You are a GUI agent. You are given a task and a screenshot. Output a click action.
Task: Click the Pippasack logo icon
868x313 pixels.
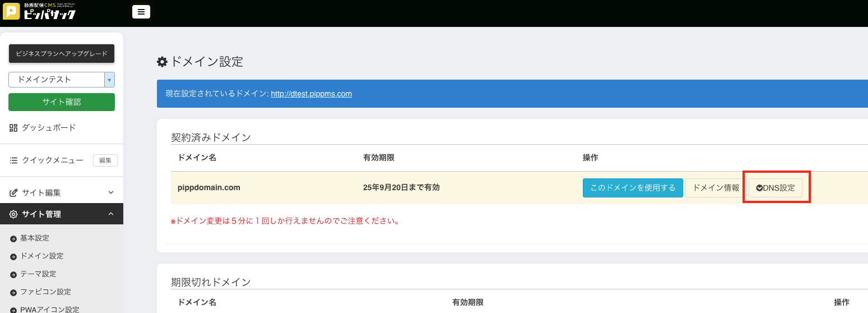[11, 12]
